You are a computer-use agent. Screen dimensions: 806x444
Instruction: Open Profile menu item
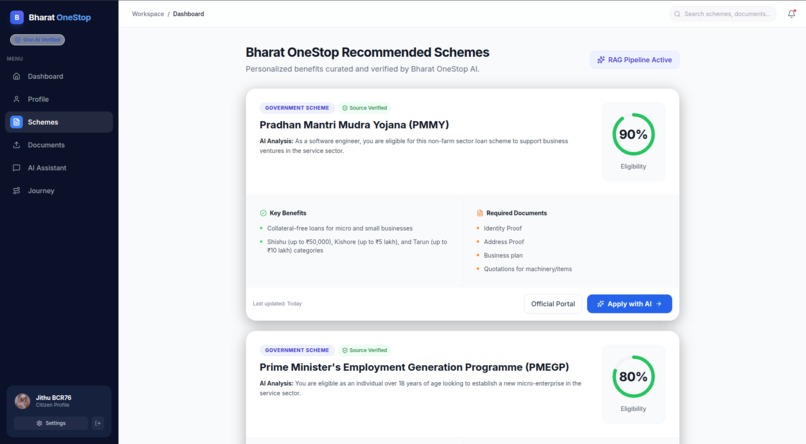pos(59,99)
